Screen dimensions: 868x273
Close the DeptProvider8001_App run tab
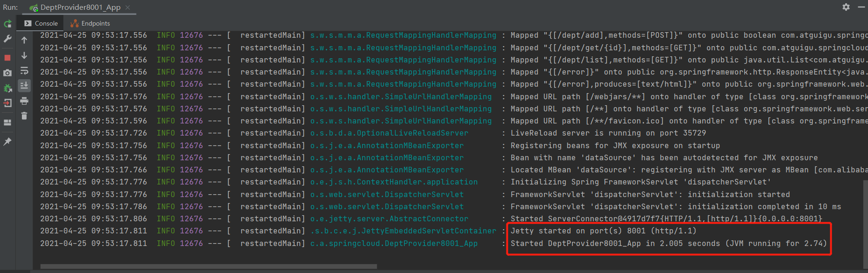pos(128,7)
